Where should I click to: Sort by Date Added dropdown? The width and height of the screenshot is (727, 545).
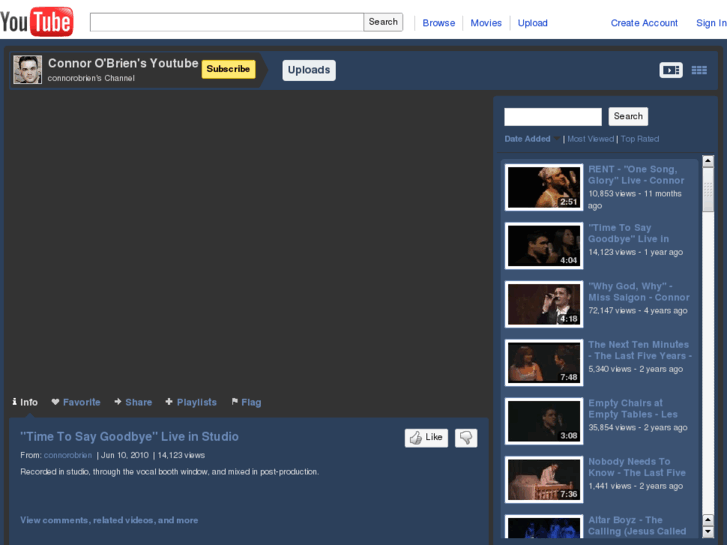(532, 139)
